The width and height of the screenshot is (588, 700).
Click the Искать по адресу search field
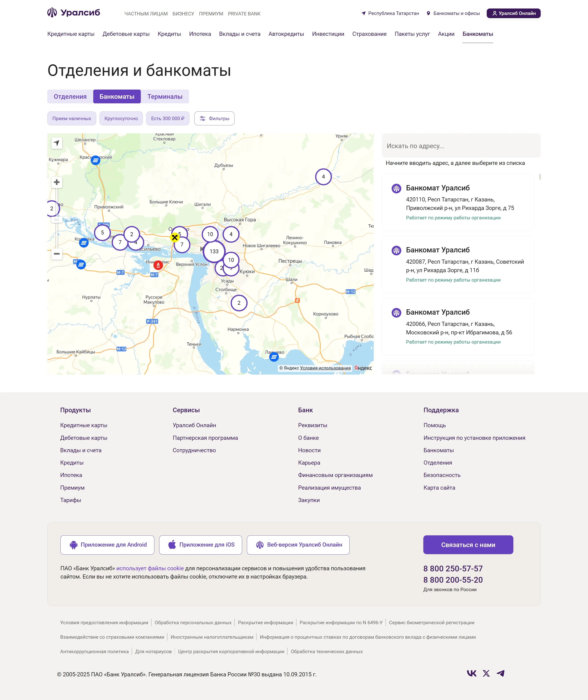click(461, 146)
